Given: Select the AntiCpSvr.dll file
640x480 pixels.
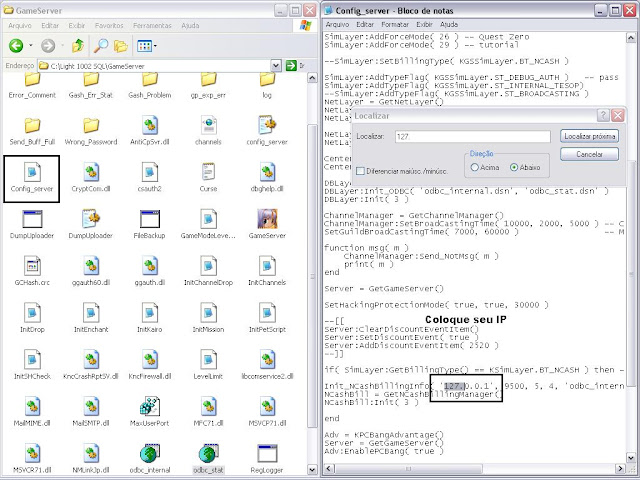Looking at the screenshot, I should (x=149, y=131).
